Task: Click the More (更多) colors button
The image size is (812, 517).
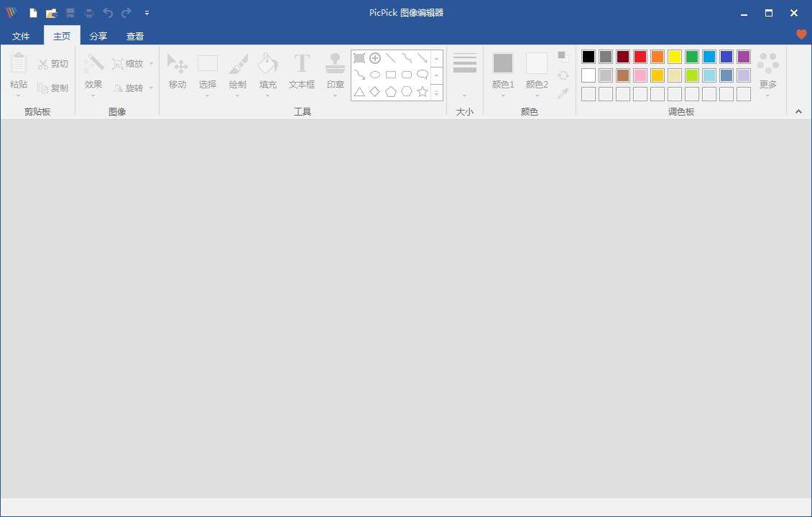Action: 768,73
